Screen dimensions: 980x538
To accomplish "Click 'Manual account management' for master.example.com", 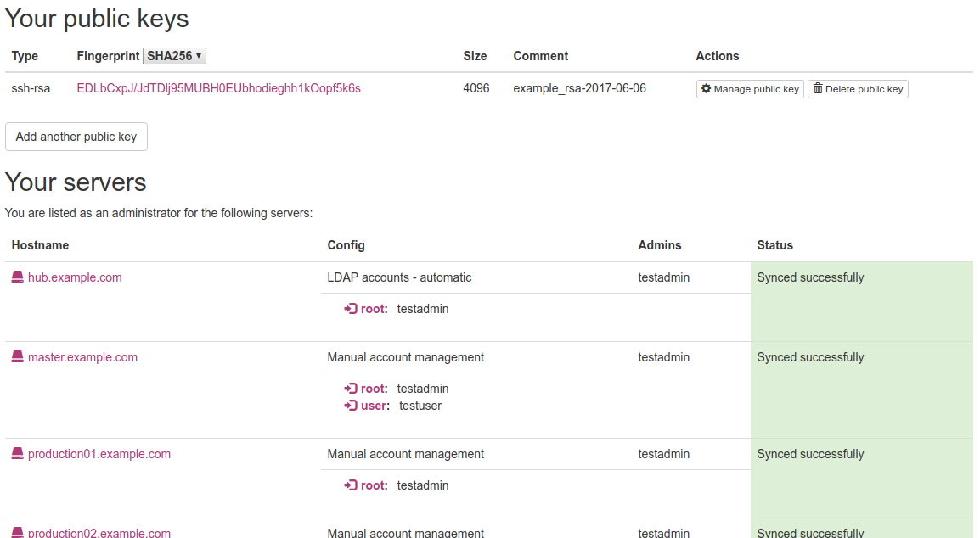I will 406,357.
